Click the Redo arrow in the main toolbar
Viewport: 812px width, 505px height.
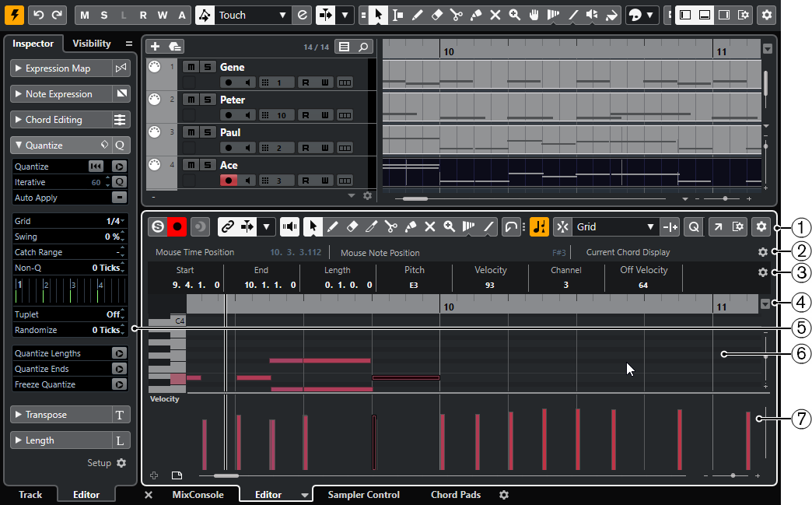click(x=57, y=15)
